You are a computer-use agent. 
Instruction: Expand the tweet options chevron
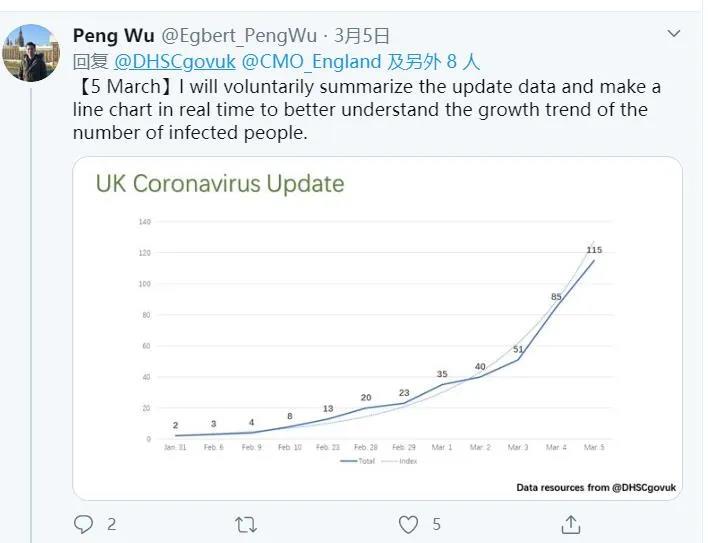point(674,35)
